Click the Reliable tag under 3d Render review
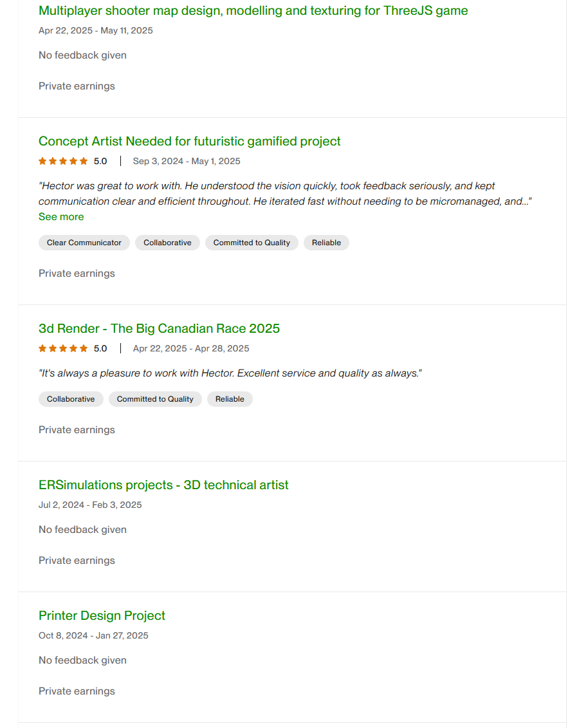The height and width of the screenshot is (728, 579). pyautogui.click(x=230, y=399)
